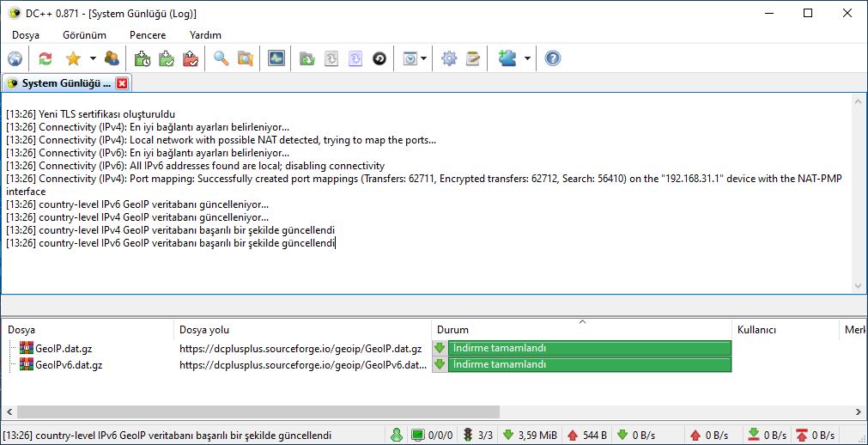Click GeoIP.dat.gz archive file icon
The height and width of the screenshot is (445, 868).
coord(26,349)
